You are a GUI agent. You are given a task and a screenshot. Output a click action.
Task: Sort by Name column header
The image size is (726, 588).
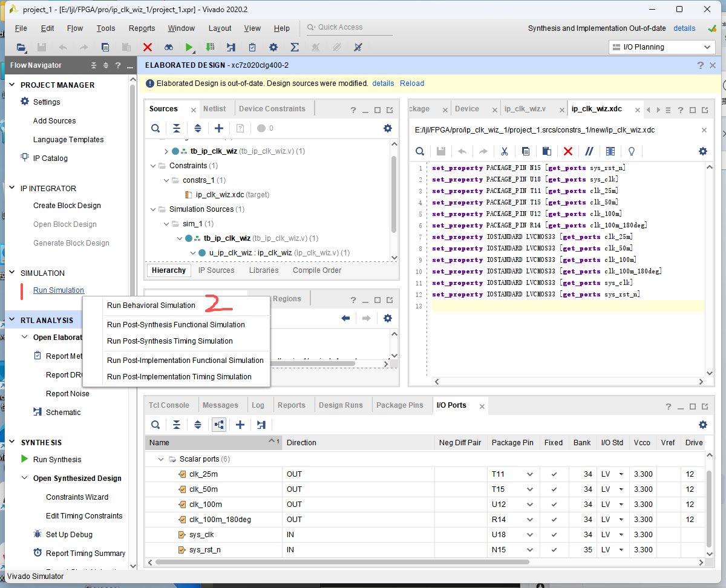coord(214,443)
